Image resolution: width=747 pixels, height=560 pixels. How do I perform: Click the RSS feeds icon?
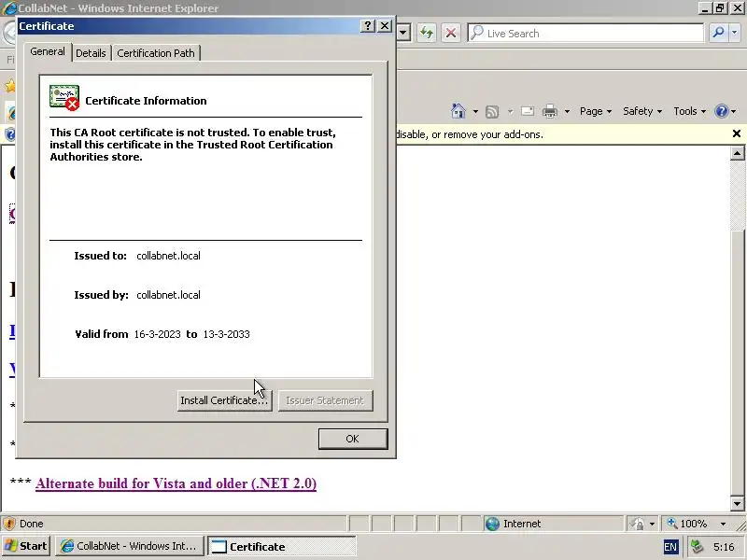point(492,111)
